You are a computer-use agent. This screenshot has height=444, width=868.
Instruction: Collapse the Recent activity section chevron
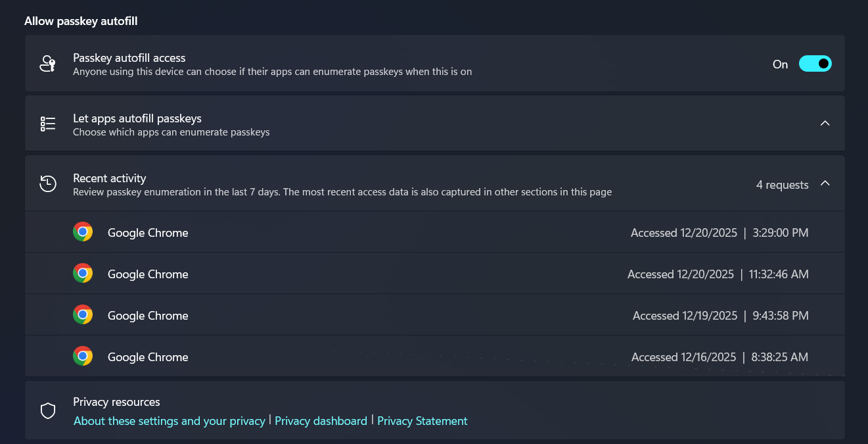(x=825, y=184)
